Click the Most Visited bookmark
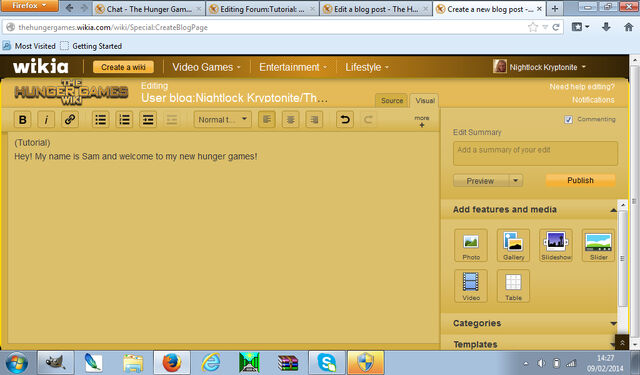Screen dimensions: 640x375 [x=29, y=46]
